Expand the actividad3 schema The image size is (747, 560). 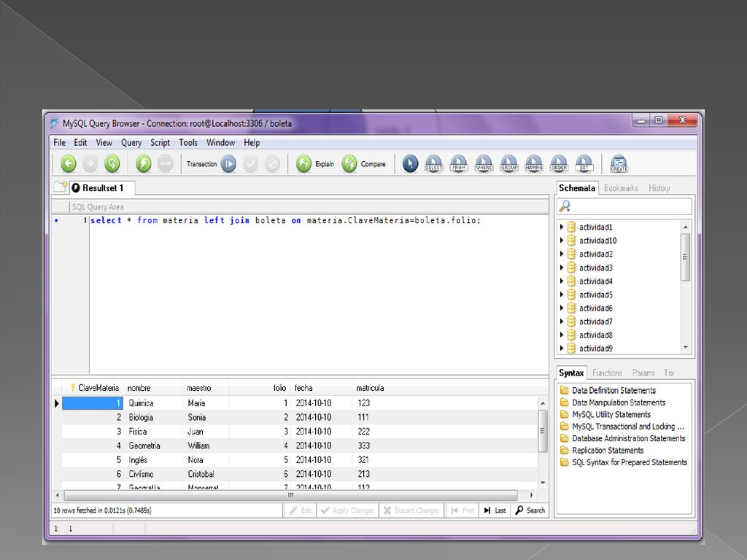tap(562, 268)
